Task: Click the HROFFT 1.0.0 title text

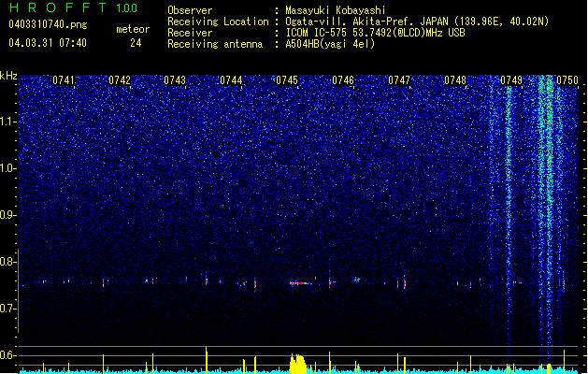Action: pyautogui.click(x=74, y=7)
